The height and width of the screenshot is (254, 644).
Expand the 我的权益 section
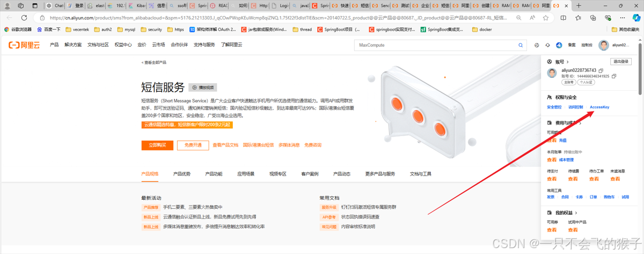point(561,213)
